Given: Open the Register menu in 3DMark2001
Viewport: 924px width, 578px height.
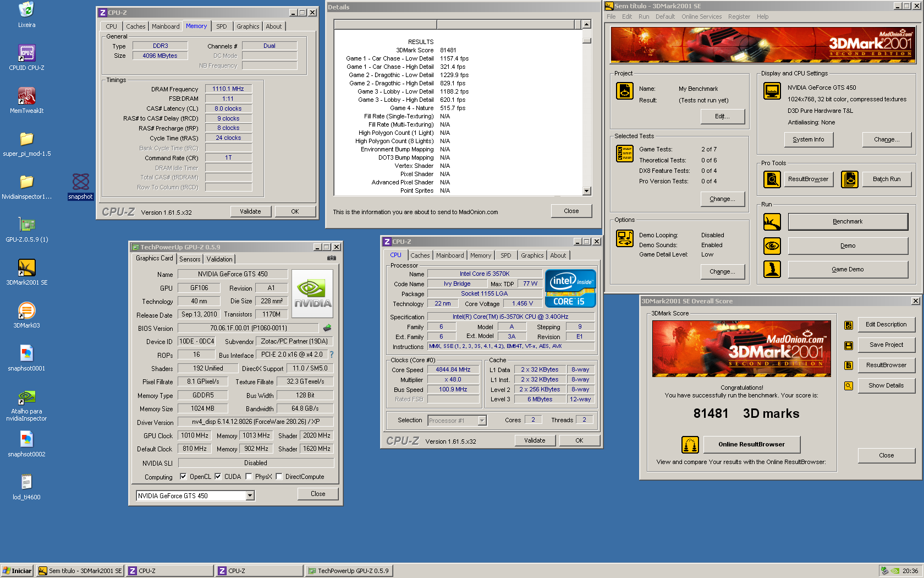Looking at the screenshot, I should 739,17.
